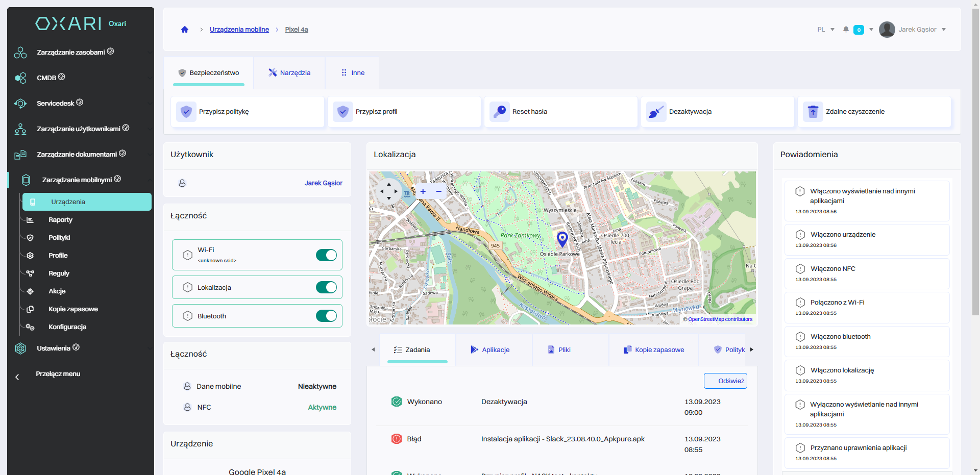
Task: Click the home icon in breadcrumb
Action: (x=185, y=30)
